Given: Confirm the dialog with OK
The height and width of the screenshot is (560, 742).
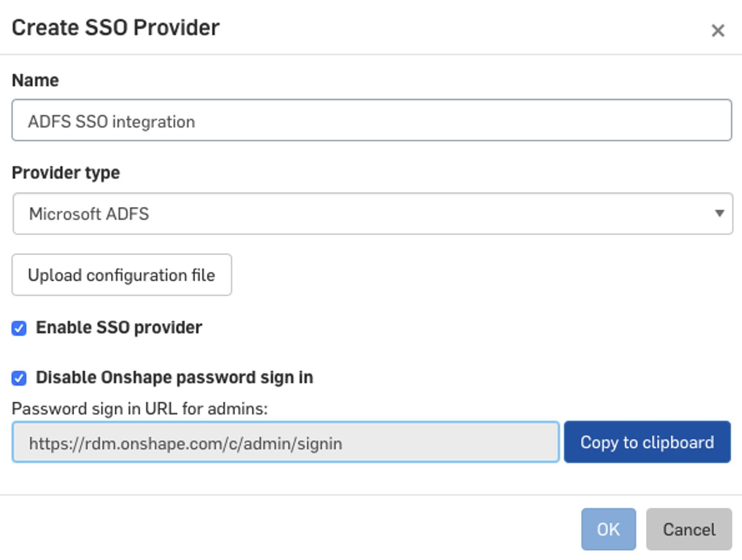Looking at the screenshot, I should pyautogui.click(x=608, y=529).
